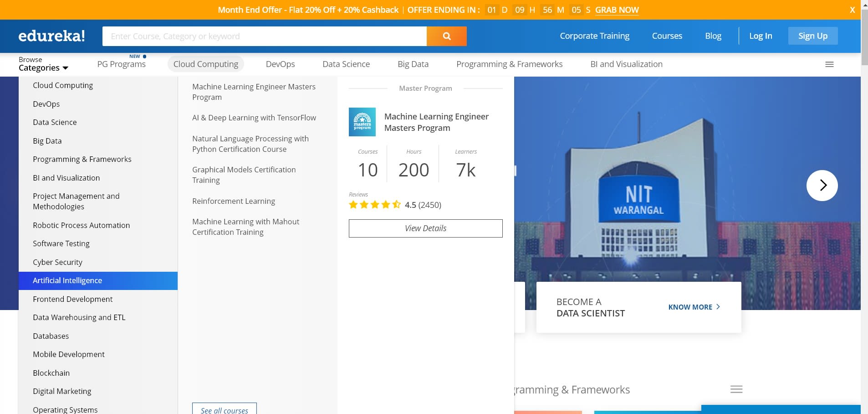
Task: Open Reinforcement Learning course
Action: coord(234,201)
